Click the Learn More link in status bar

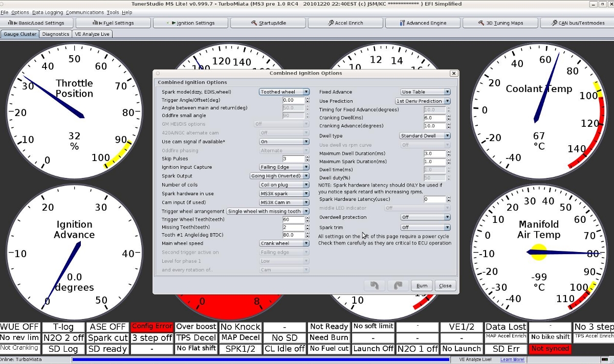[512, 360]
